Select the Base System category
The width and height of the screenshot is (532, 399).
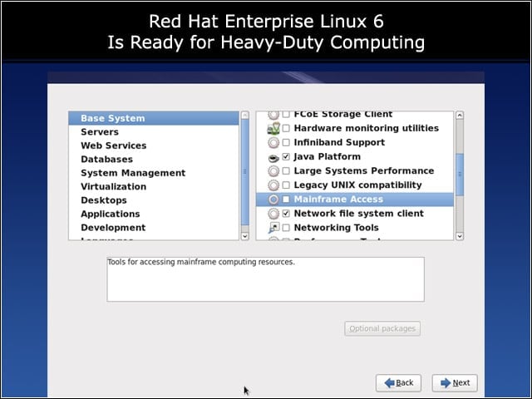154,118
